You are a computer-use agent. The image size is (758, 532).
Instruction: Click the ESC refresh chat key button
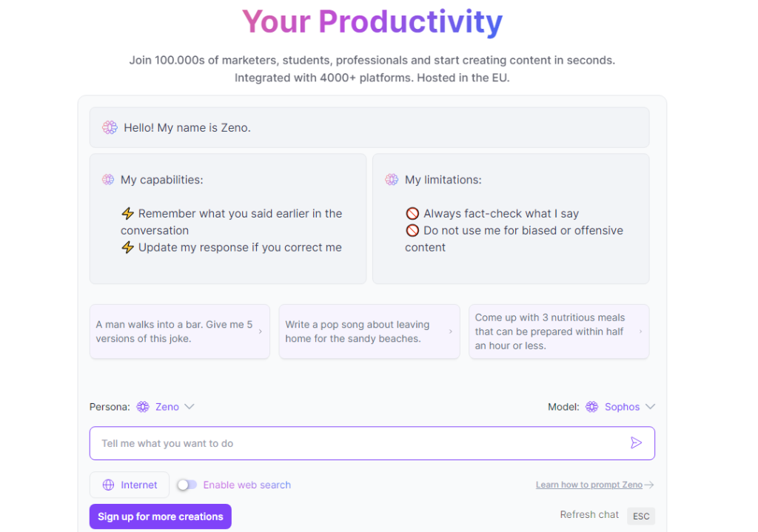[x=641, y=516]
